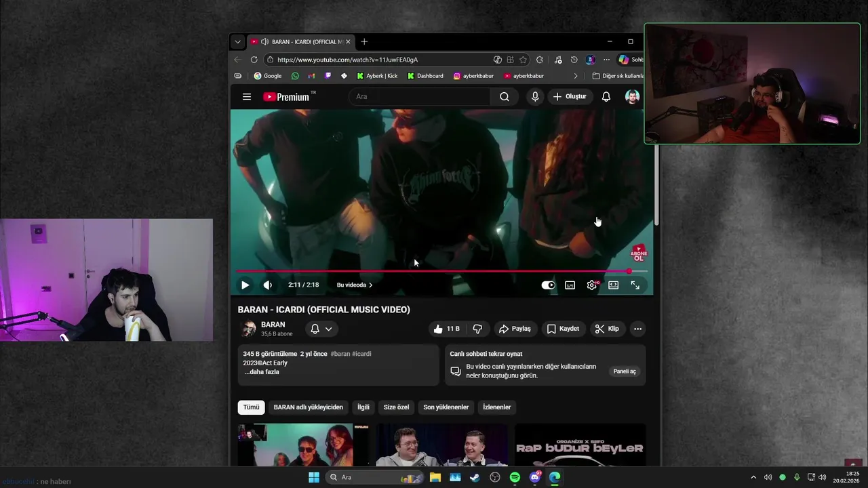Select 'BARAN adlı yükleyiciden' chip
The height and width of the screenshot is (488, 868).
pos(309,407)
